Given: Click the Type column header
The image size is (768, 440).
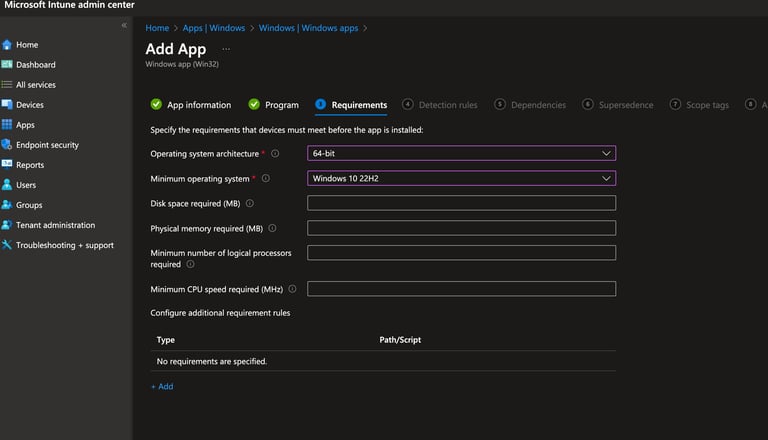Looking at the screenshot, I should [x=166, y=340].
